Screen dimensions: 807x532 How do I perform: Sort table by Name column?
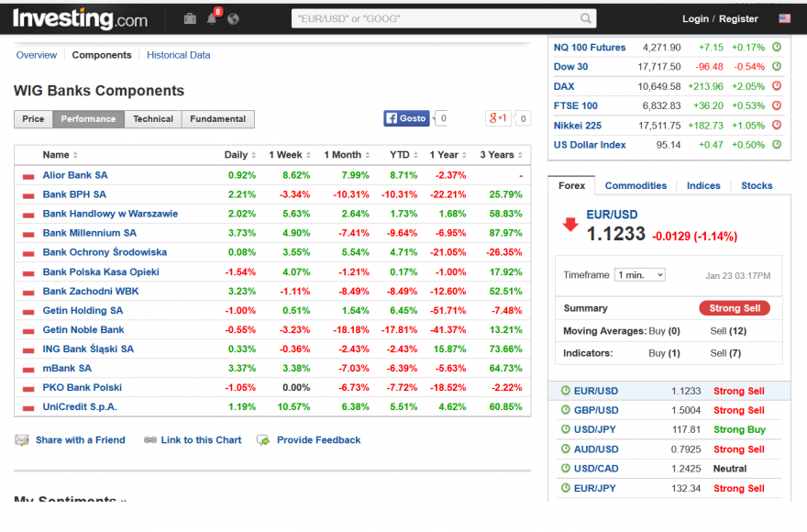tap(60, 154)
